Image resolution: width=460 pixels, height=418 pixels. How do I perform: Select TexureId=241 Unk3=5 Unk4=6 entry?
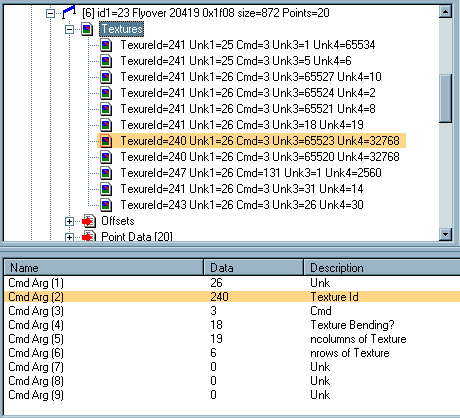point(236,61)
